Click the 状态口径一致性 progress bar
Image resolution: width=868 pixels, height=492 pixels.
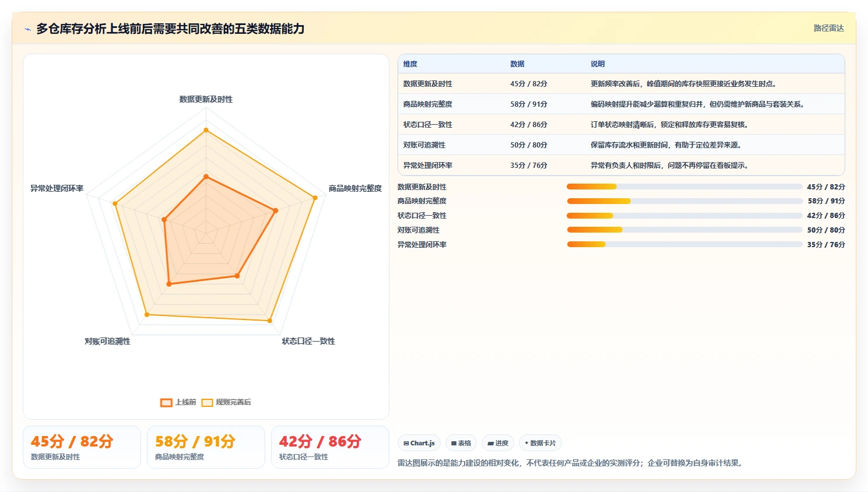tap(684, 216)
